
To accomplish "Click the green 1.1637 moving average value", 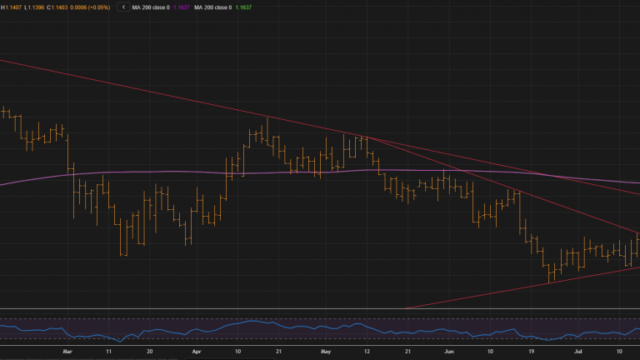I will pyautogui.click(x=244, y=7).
